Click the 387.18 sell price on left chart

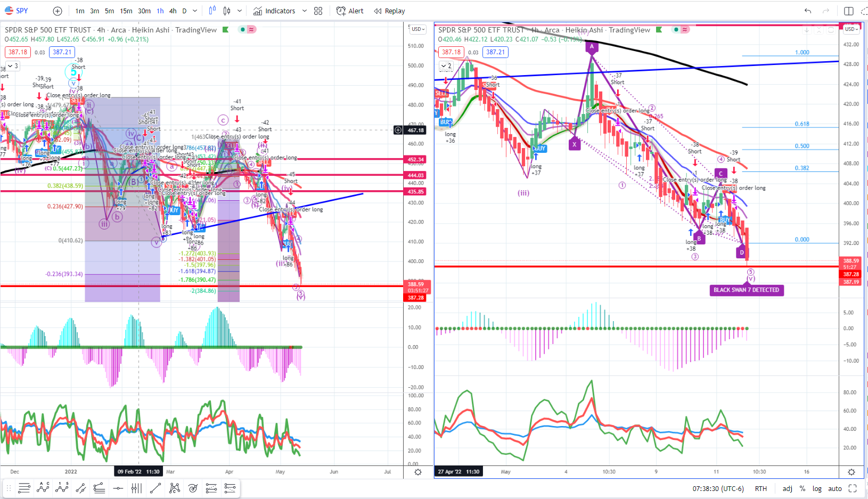(x=18, y=52)
